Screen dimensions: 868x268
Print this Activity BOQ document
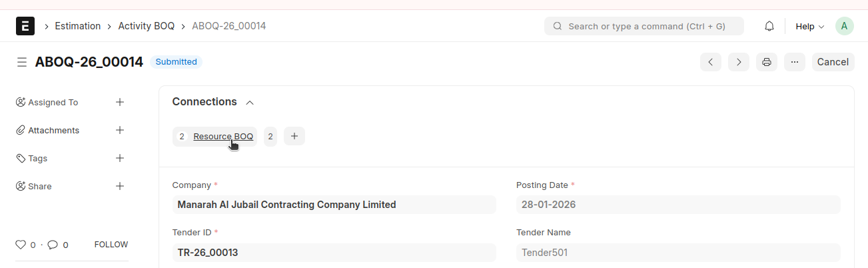tap(767, 62)
